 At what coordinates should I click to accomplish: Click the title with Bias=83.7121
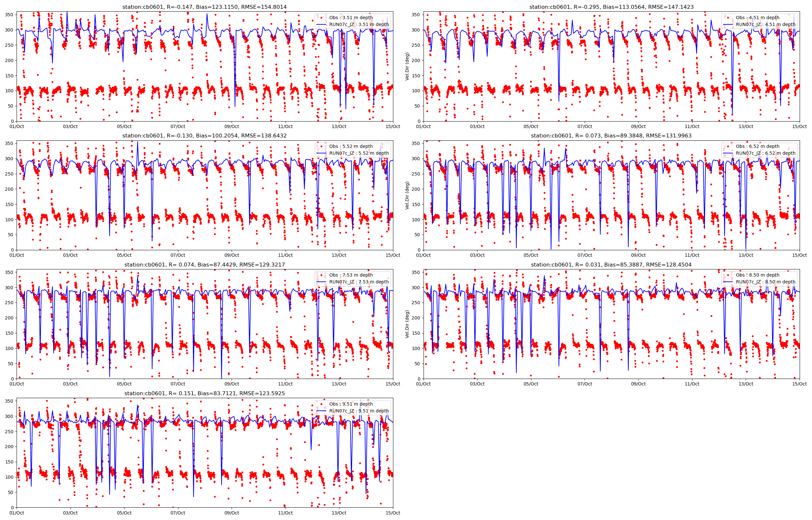coord(204,393)
